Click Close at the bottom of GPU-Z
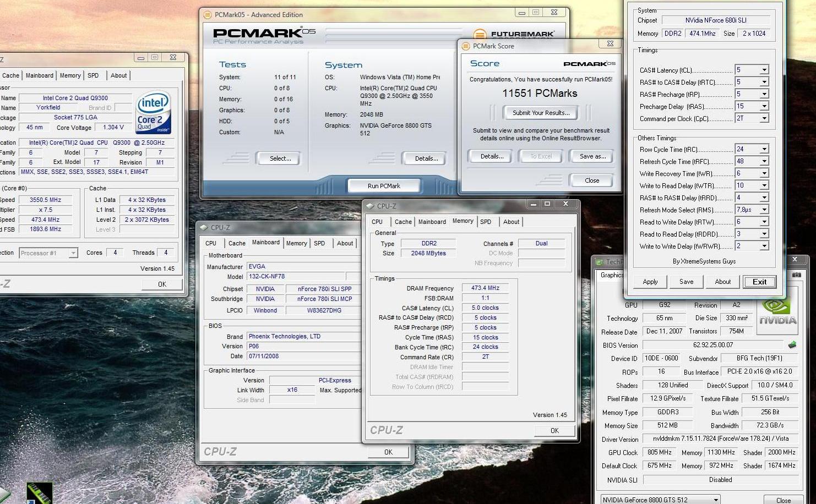Screen dimensions: 816x504 [784, 500]
